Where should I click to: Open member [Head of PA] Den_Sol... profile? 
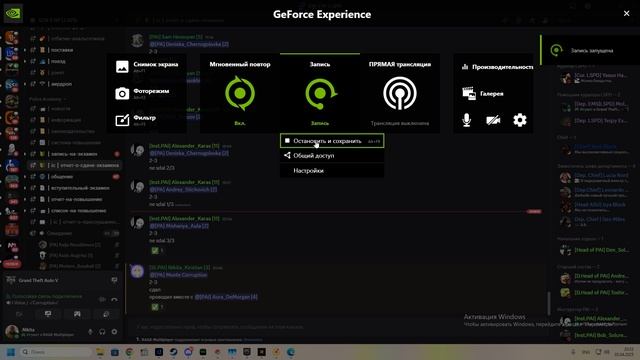pyautogui.click(x=594, y=250)
